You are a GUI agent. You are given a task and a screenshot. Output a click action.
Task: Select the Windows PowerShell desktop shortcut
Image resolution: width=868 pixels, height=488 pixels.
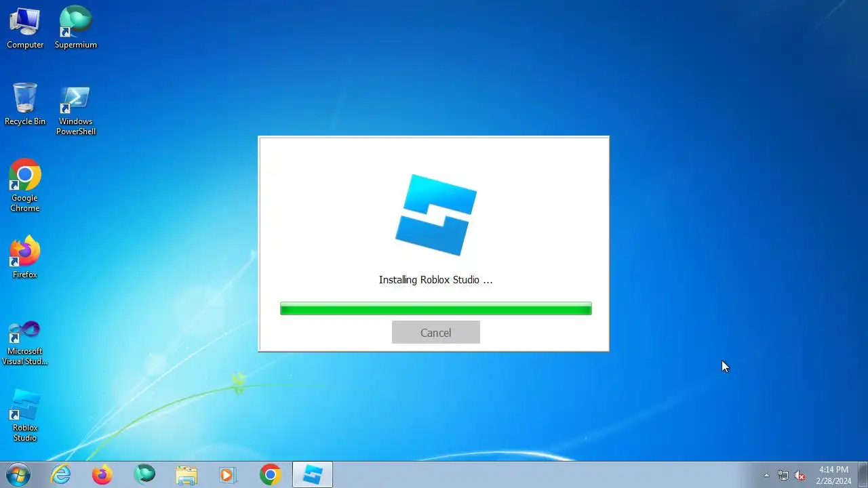tap(76, 110)
